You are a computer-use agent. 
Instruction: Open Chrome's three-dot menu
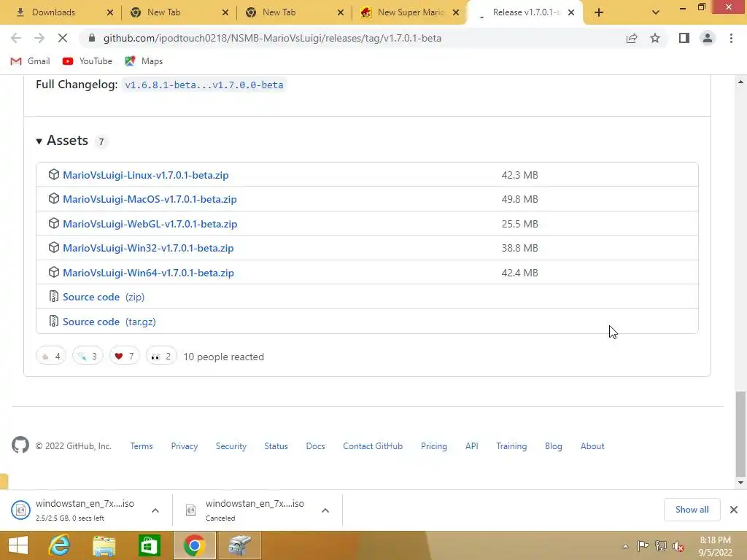pyautogui.click(x=731, y=38)
